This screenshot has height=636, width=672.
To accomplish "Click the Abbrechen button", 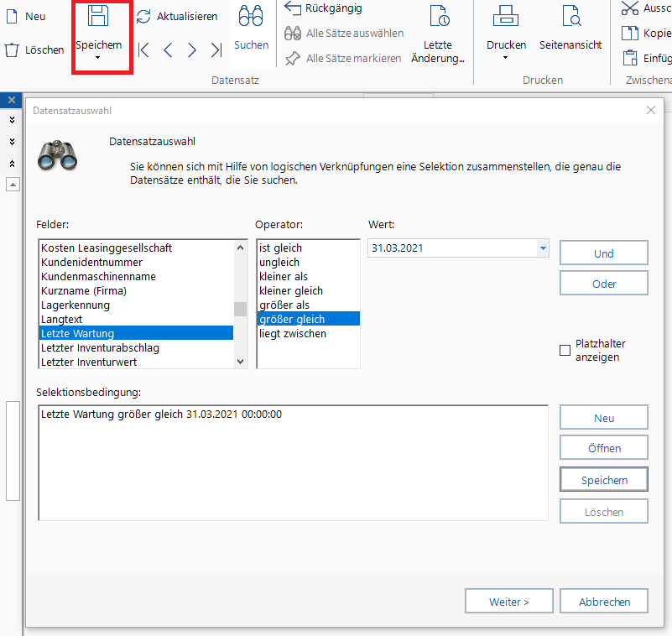I will click(x=603, y=602).
